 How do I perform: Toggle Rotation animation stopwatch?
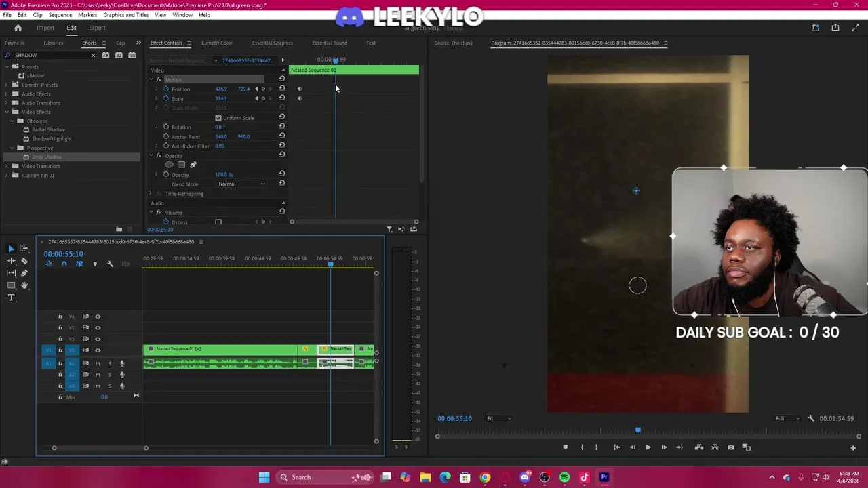click(x=166, y=127)
